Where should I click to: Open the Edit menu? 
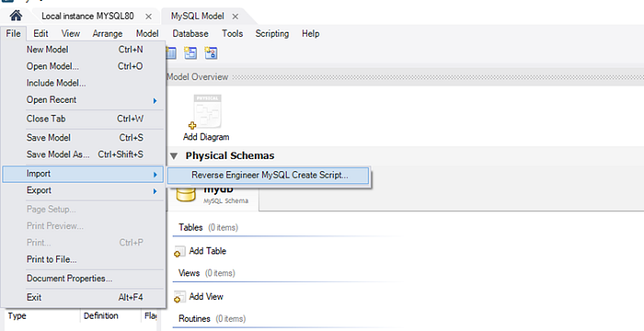(x=40, y=34)
